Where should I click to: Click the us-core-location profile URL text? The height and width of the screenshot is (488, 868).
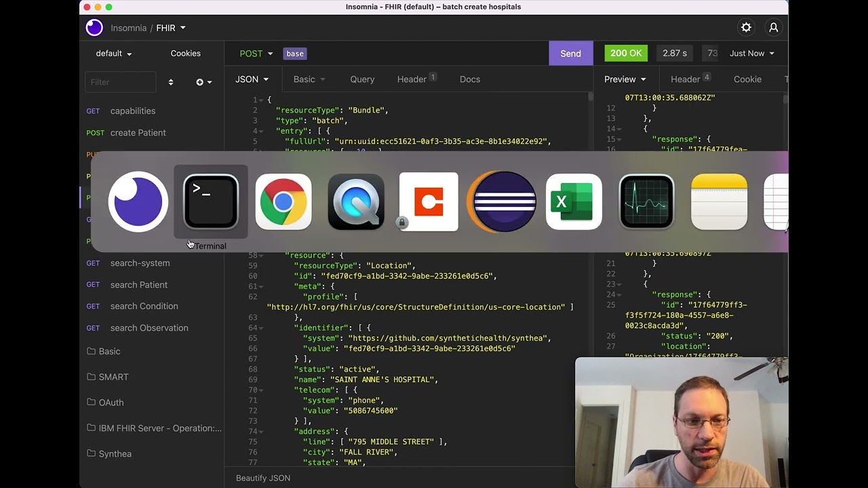coord(416,307)
